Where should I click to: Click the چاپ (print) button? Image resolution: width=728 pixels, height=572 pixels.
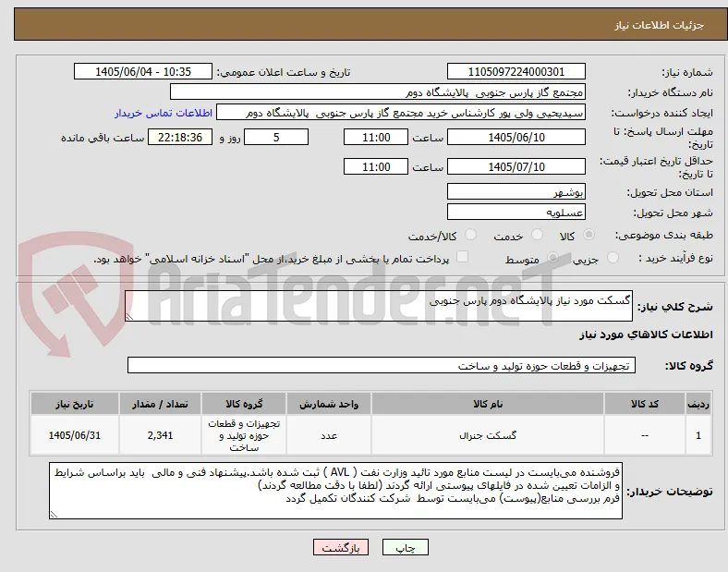point(406,547)
